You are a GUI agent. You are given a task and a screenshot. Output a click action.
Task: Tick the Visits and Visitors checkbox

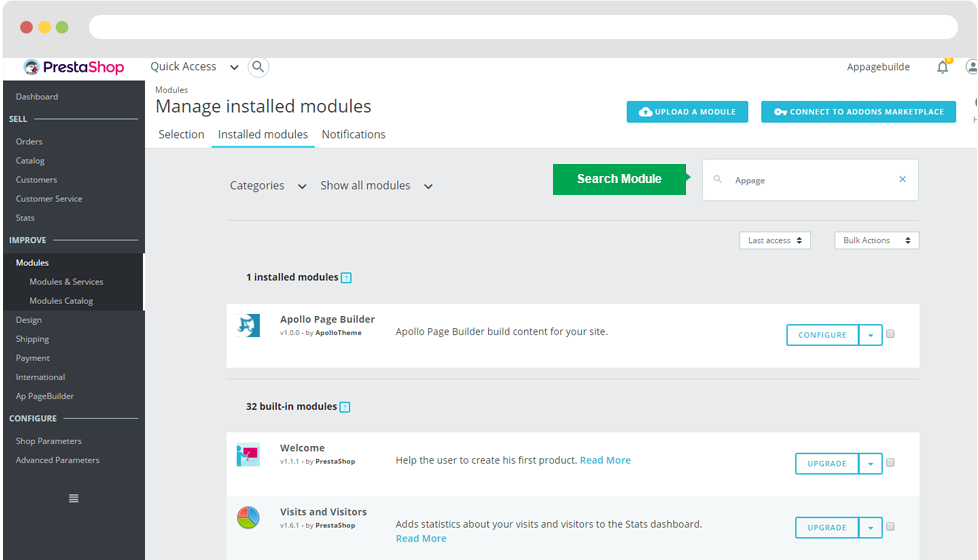click(891, 527)
